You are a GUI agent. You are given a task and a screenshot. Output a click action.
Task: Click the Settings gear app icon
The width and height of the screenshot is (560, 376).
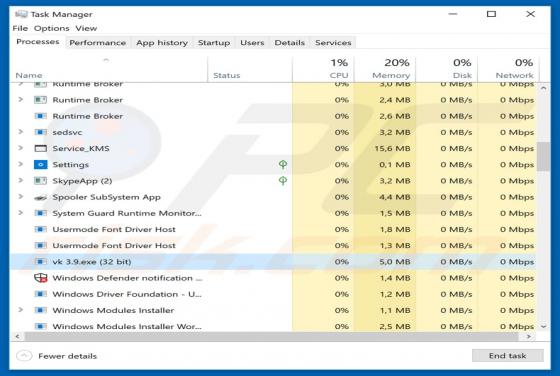(40, 165)
